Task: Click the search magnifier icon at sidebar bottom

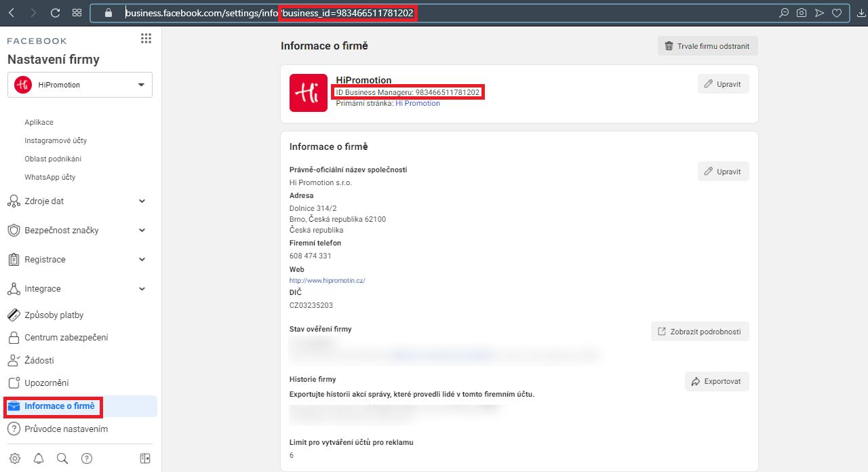Action: click(x=62, y=458)
